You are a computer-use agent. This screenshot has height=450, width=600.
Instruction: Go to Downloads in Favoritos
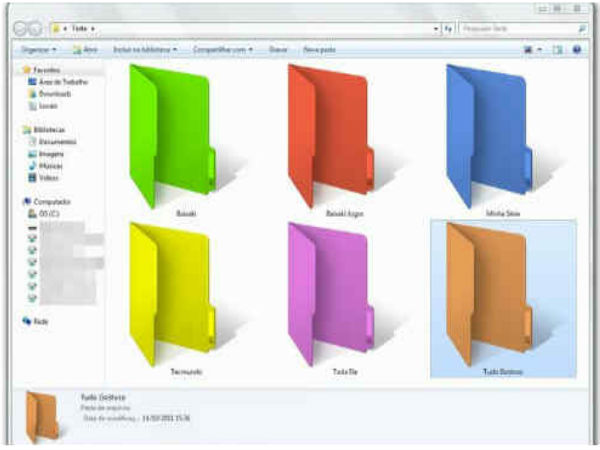tap(54, 93)
